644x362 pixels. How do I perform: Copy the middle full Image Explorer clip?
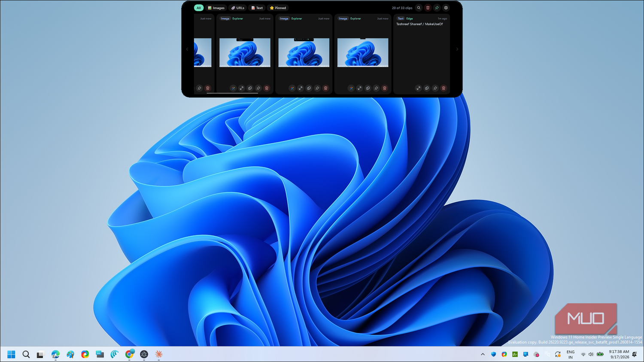(x=309, y=88)
